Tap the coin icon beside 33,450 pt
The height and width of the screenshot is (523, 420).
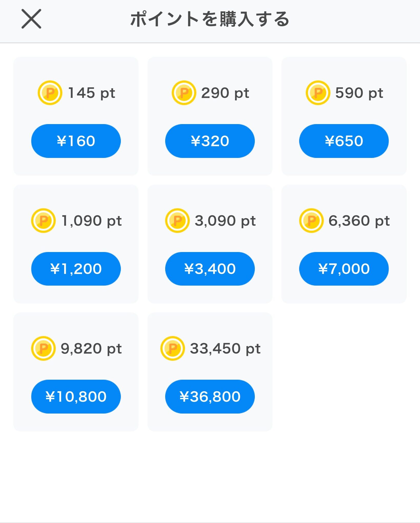tap(173, 348)
